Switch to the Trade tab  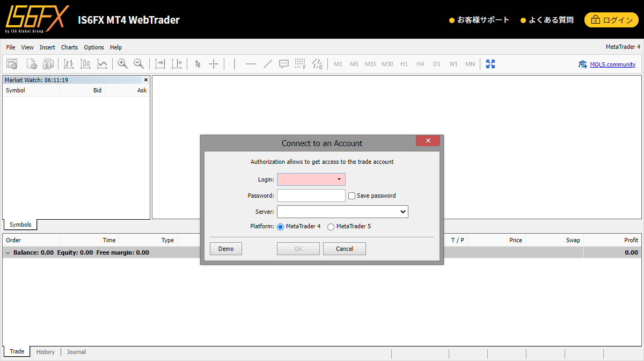click(x=17, y=352)
